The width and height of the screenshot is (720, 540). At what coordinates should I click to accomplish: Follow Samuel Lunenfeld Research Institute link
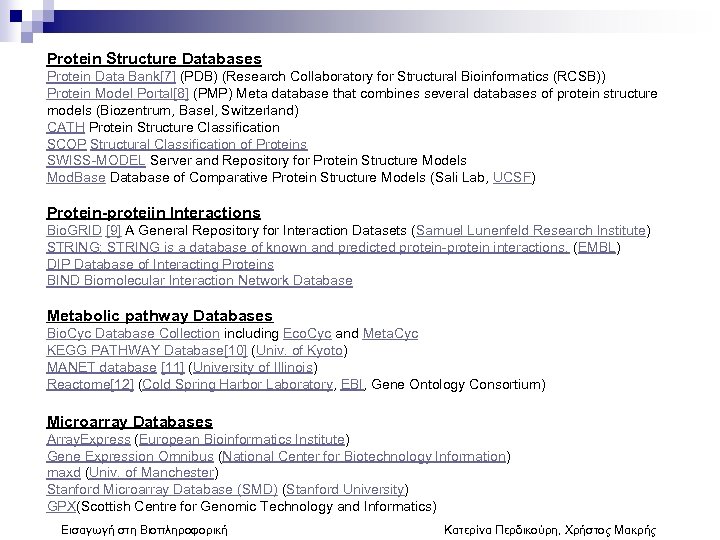coord(530,230)
